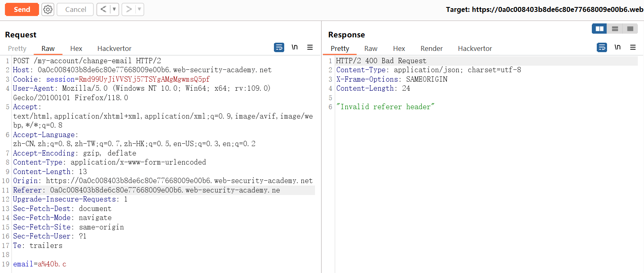Expand the back history dropdown arrow
644x273 pixels.
pos(114,9)
